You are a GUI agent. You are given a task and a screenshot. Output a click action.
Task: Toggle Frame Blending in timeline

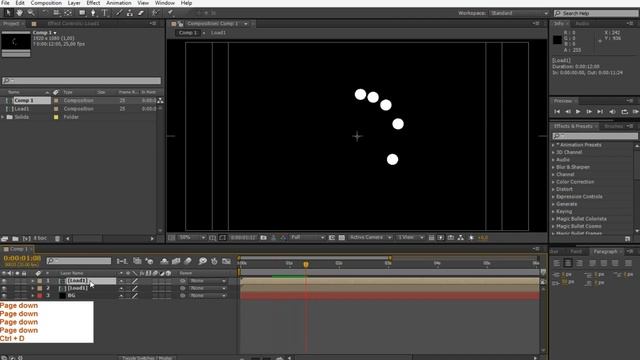coord(176,261)
